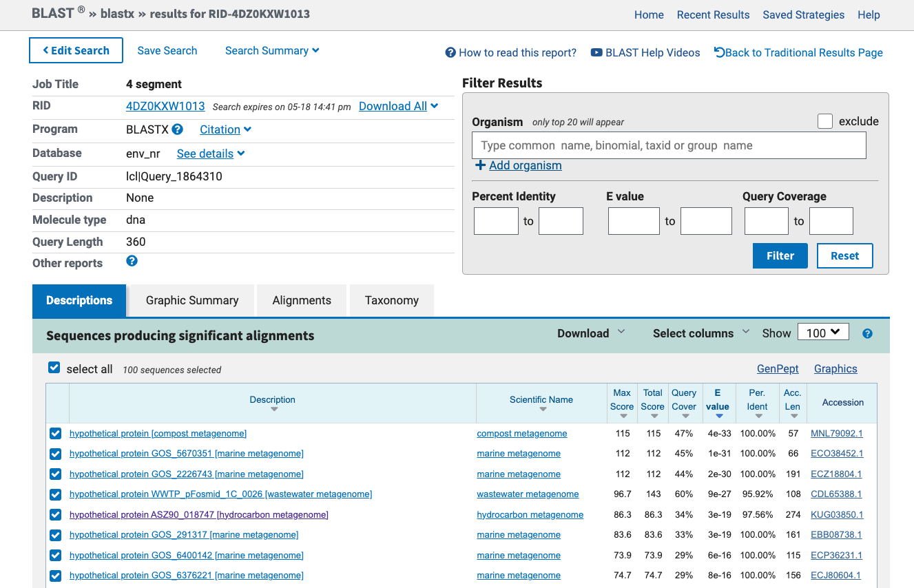
Task: Click the Edit Search button
Action: coord(76,50)
